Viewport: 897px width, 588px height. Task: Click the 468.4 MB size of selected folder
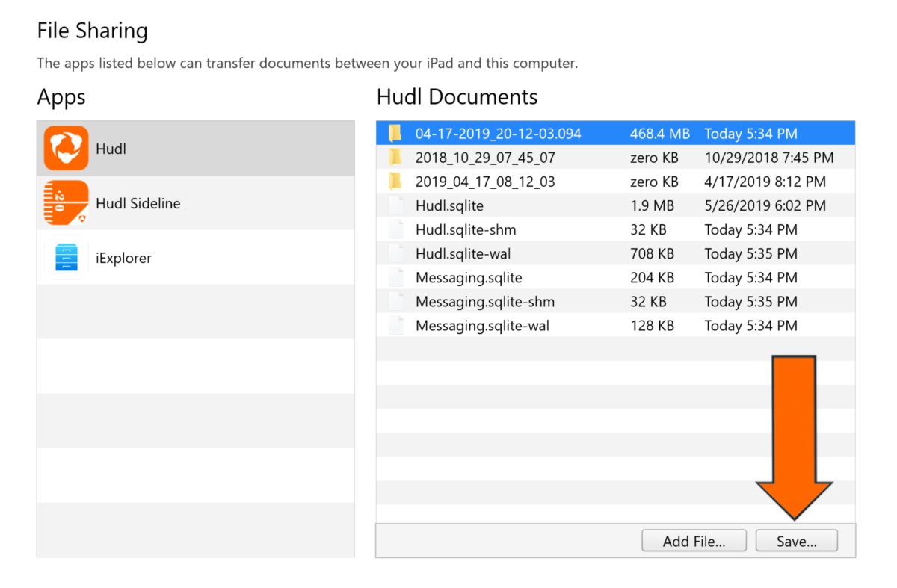[659, 134]
